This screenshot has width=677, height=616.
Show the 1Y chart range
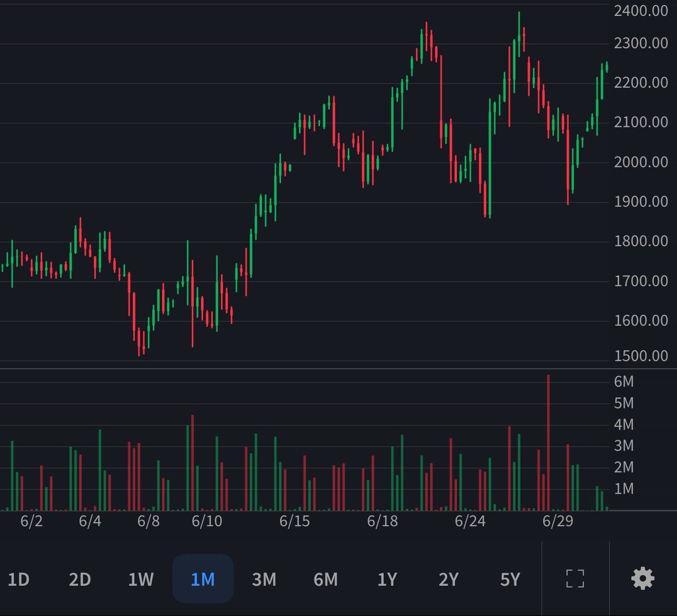point(387,579)
